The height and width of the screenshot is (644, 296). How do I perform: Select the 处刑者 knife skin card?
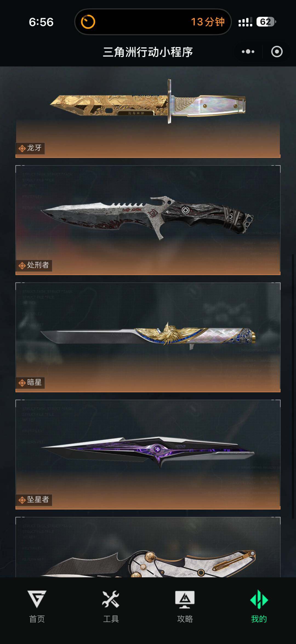pos(148,220)
